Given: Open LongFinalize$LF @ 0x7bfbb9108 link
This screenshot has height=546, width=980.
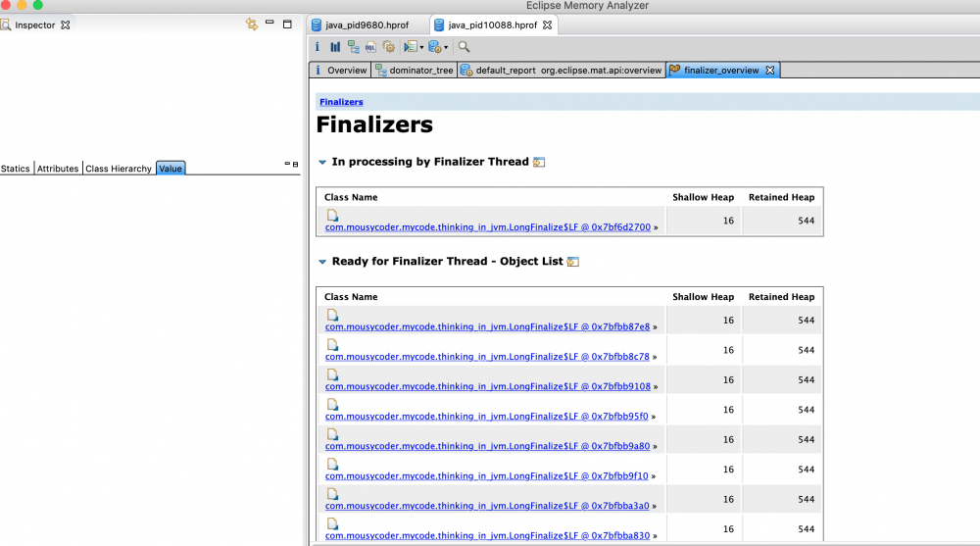Looking at the screenshot, I should point(487,386).
